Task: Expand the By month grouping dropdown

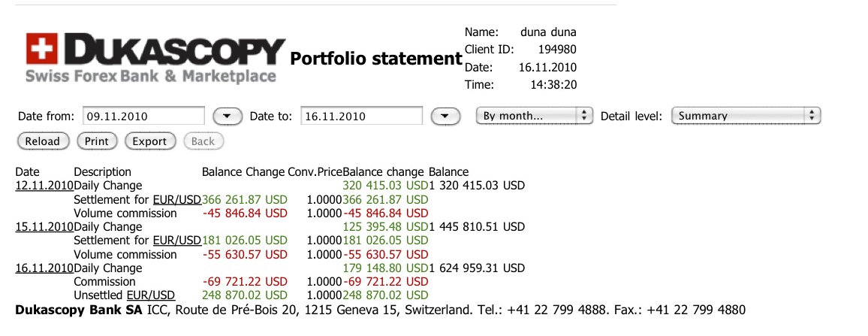Action: [535, 116]
